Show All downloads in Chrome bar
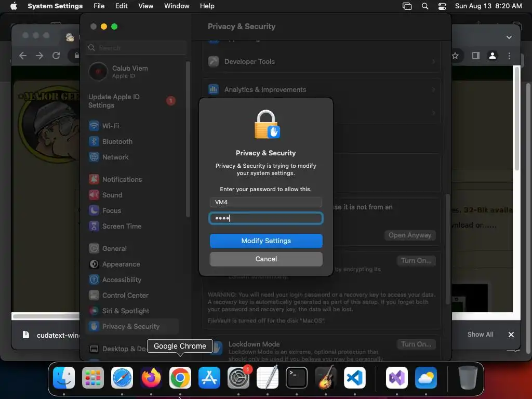The image size is (532, 399). pos(480,335)
